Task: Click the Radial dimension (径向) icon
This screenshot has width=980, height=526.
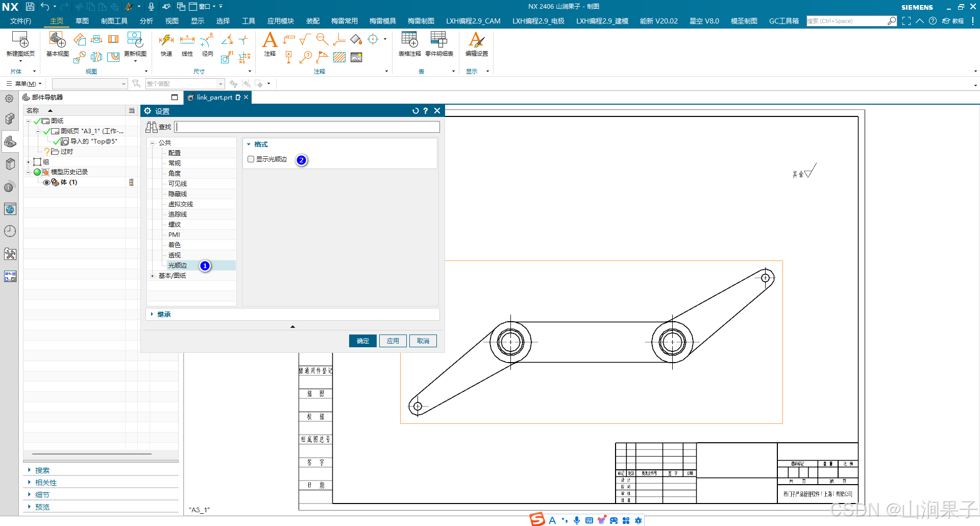Action: point(207,40)
